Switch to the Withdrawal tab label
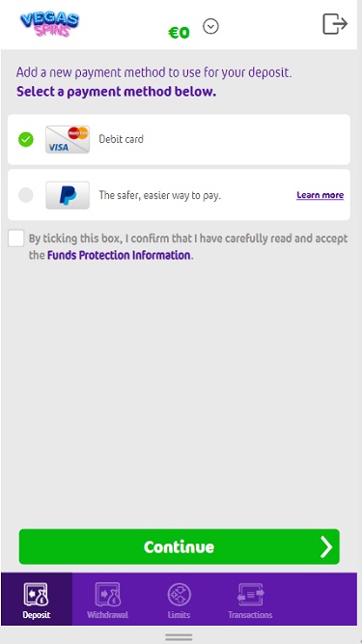Screen dimensions: 362x644 [107, 615]
